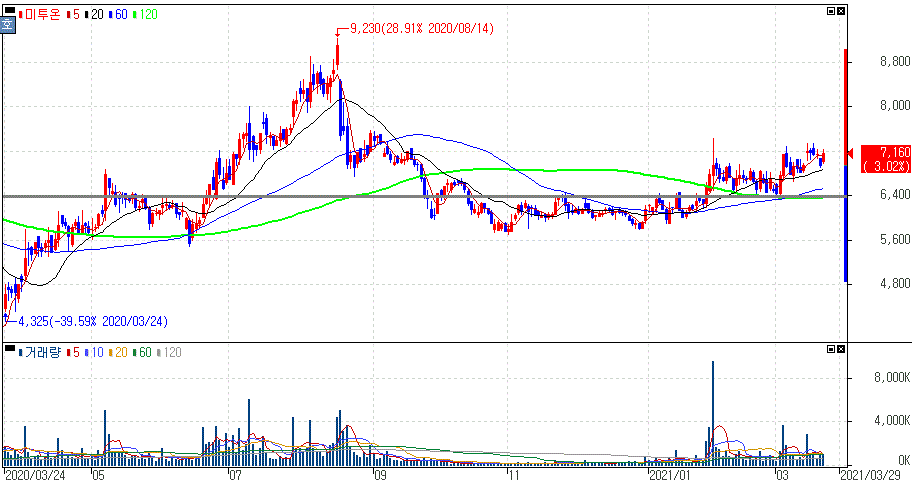Select the red 5 volume average legend
The image size is (912, 481).
click(73, 352)
